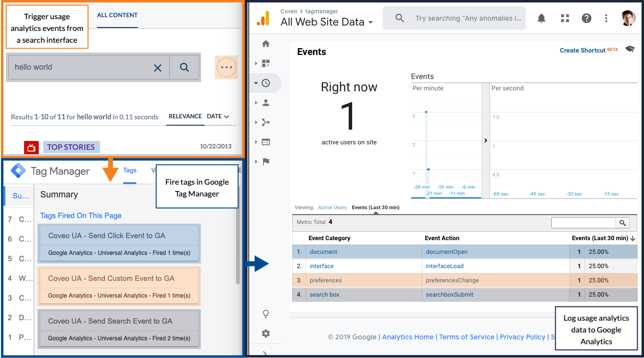The width and height of the screenshot is (644, 358).
Task: Open the vertical three-dot menu
Action: coord(606,18)
